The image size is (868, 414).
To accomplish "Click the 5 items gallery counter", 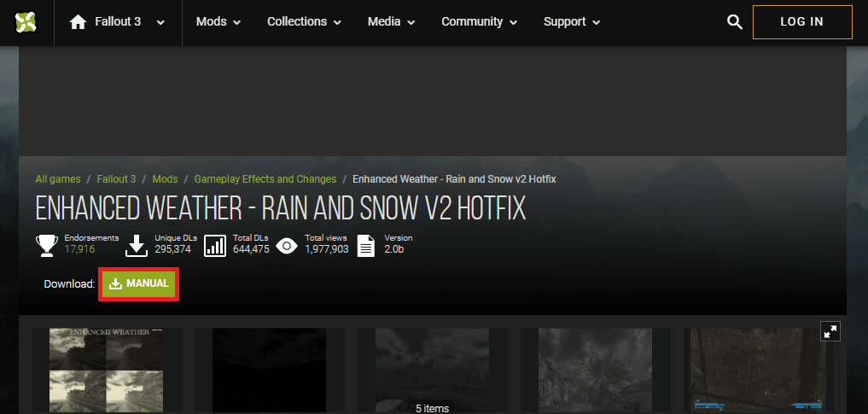I will (x=433, y=409).
